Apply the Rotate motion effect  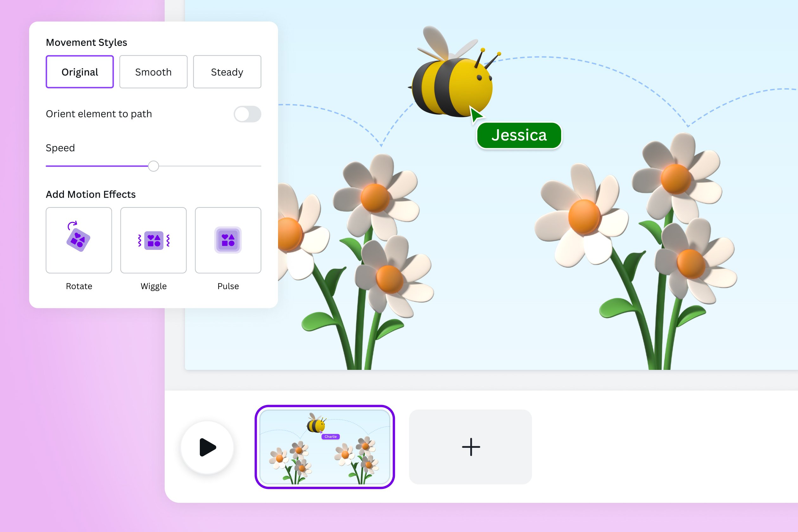(79, 240)
